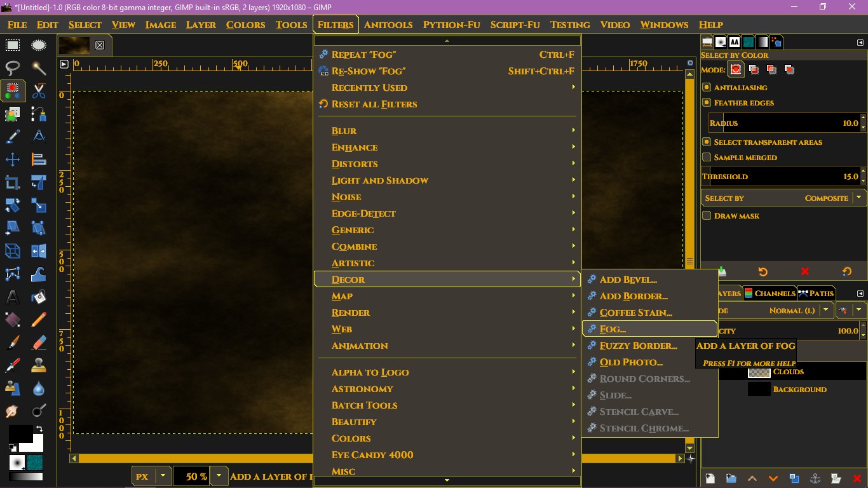This screenshot has width=868, height=488.
Task: Duplicate the current layer
Action: 794,478
